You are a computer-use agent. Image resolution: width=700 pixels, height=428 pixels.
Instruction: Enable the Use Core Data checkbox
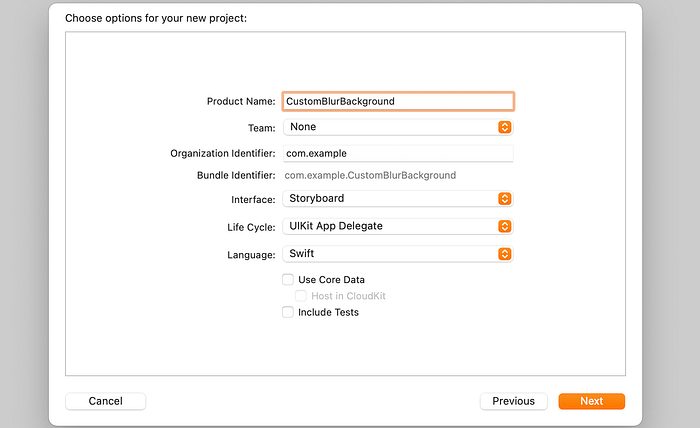coord(288,280)
